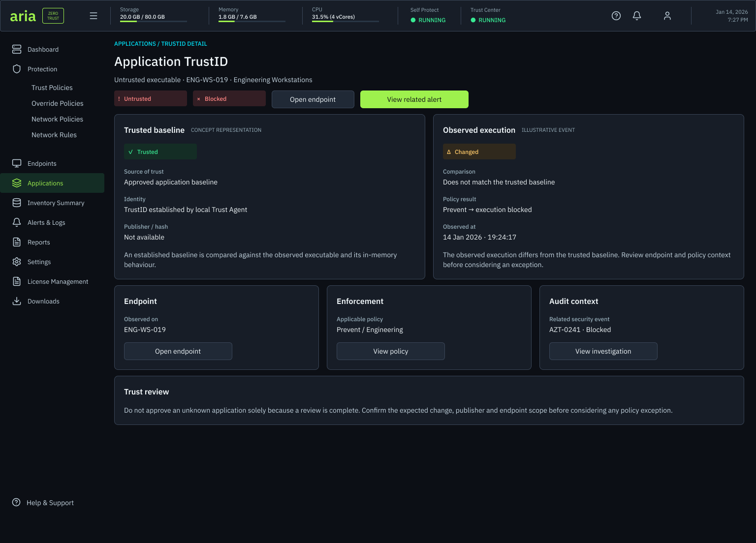Screen dimensions: 756x543
Task: Open Endpoints in the sidebar
Action: tap(52, 163)
